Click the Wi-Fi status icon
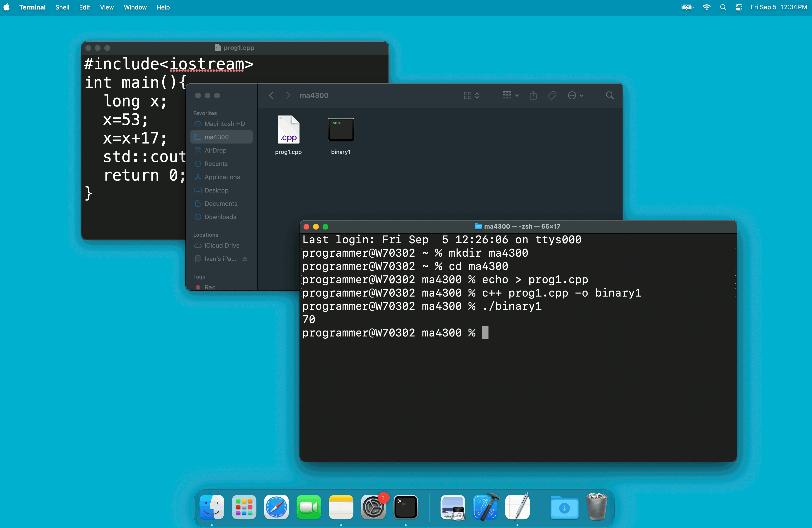Image resolution: width=812 pixels, height=528 pixels. [x=706, y=7]
